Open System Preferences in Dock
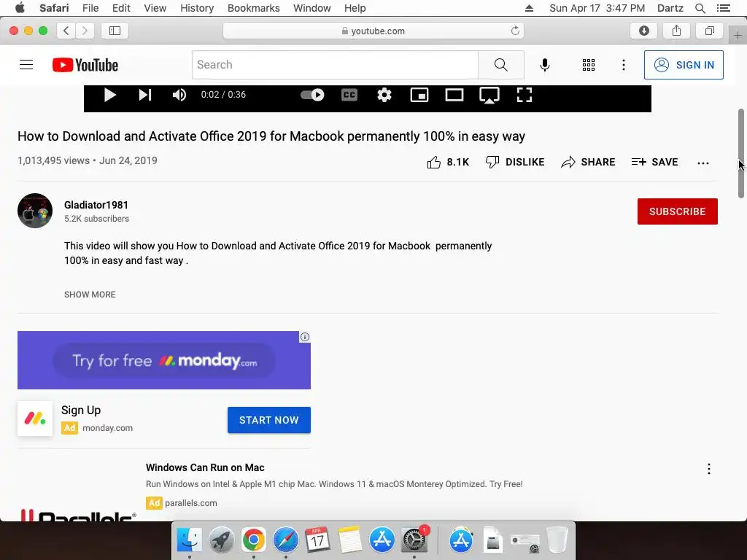This screenshot has width=747, height=560. tap(414, 540)
